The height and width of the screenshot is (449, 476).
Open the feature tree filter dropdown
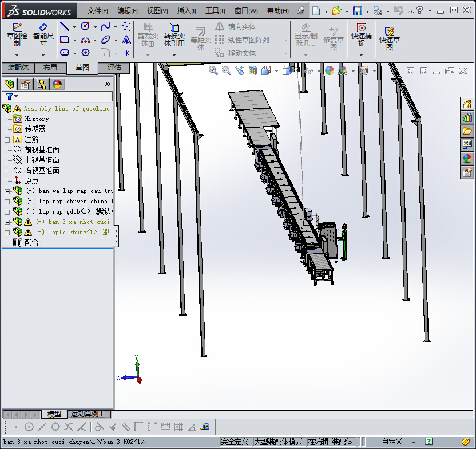[x=17, y=96]
